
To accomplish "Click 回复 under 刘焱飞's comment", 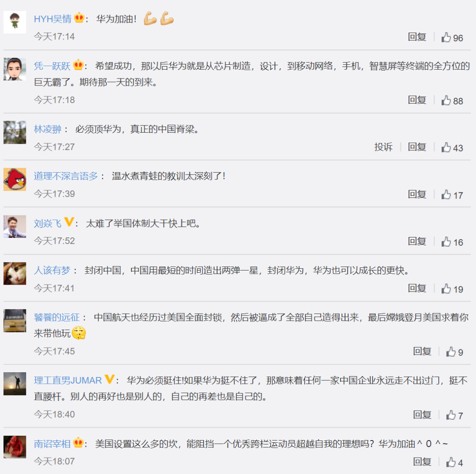I will 417,241.
